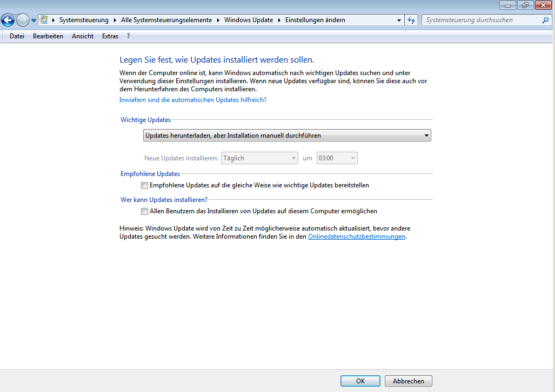Open the Täglich schedule dropdown
Viewport: 555px width, 392px height.
tap(259, 158)
